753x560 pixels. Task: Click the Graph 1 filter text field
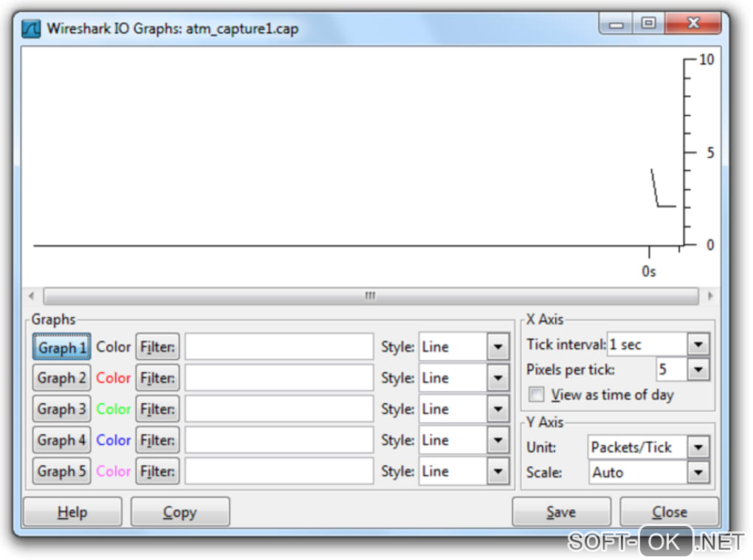pyautogui.click(x=279, y=347)
